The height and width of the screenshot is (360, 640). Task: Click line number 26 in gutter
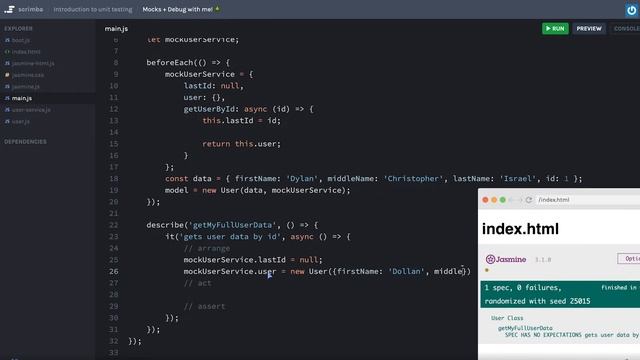click(x=113, y=271)
